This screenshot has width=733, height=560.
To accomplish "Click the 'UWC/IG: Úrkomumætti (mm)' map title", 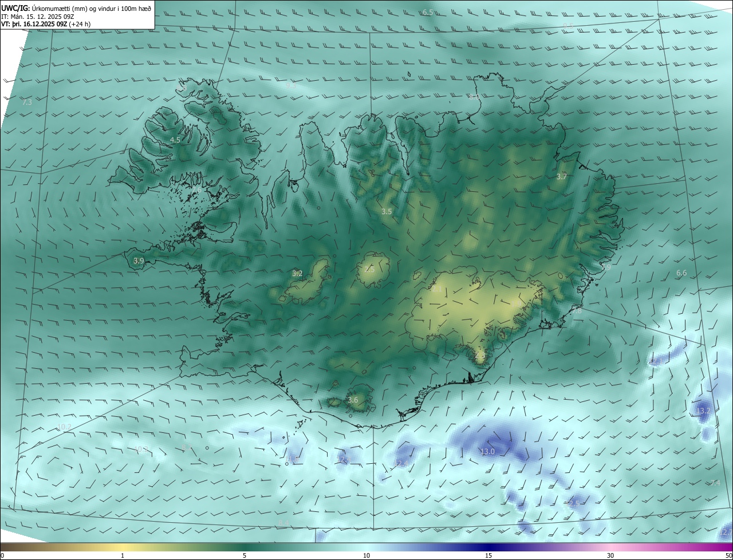I will (x=76, y=8).
